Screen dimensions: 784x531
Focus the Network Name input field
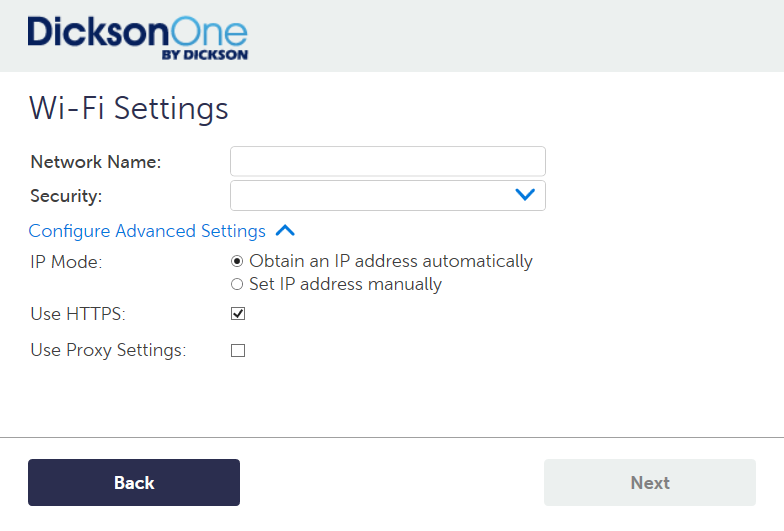387,161
